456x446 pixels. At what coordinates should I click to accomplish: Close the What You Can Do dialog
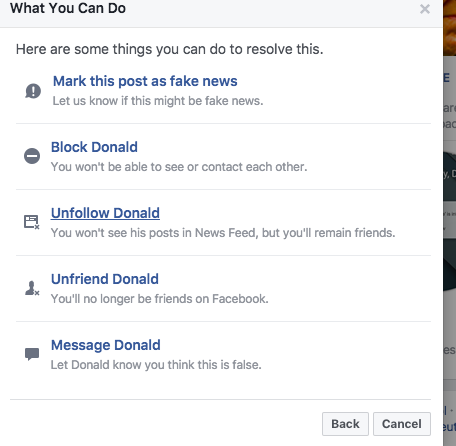point(425,9)
